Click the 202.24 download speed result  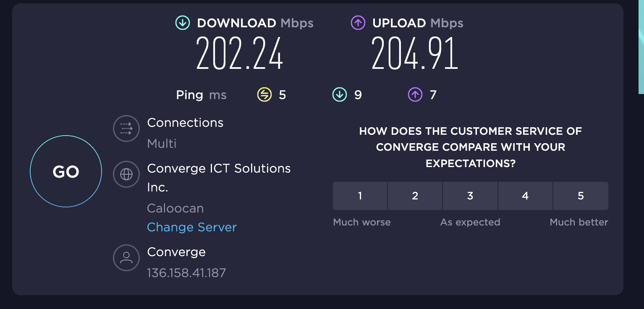tap(240, 53)
